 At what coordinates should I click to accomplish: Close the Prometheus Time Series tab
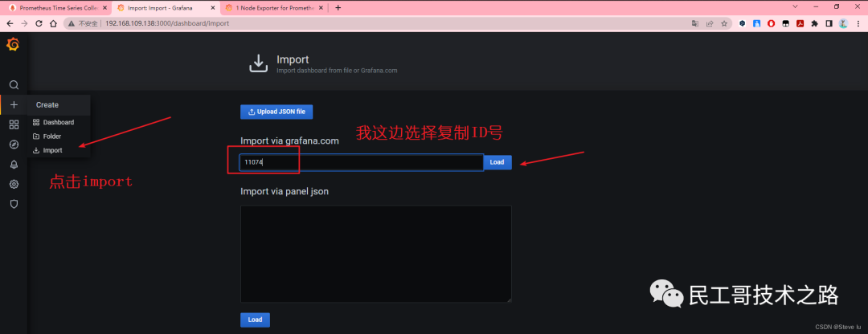[105, 8]
